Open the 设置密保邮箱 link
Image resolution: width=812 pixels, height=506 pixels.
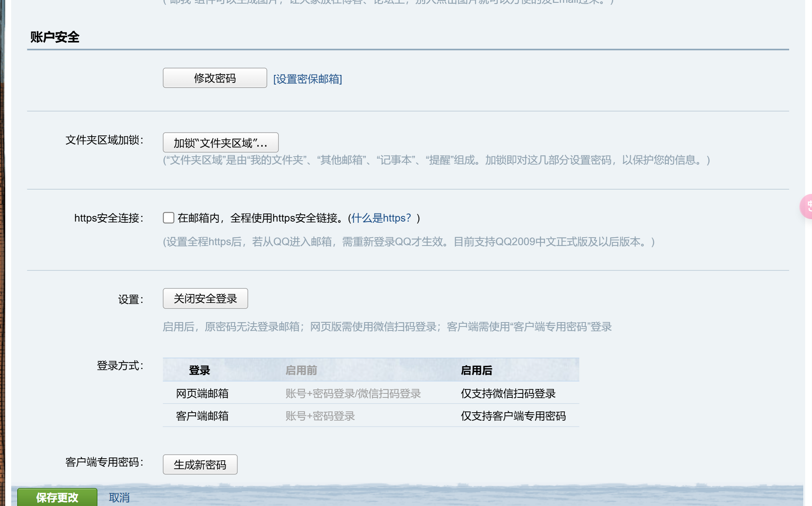click(x=307, y=79)
